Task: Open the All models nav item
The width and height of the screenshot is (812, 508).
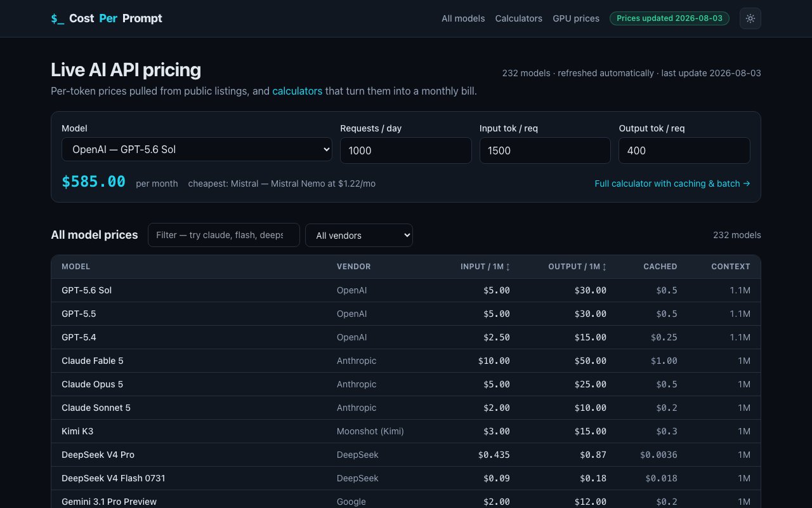Action: (x=463, y=18)
